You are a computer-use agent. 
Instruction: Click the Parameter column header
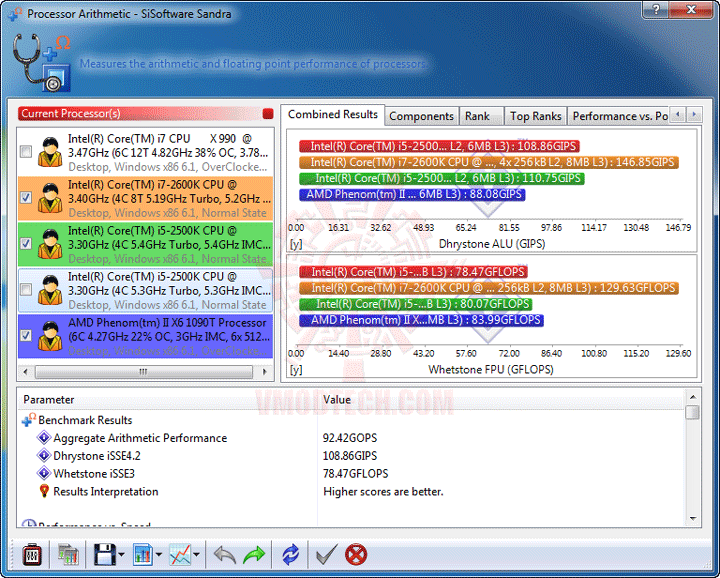coord(168,399)
